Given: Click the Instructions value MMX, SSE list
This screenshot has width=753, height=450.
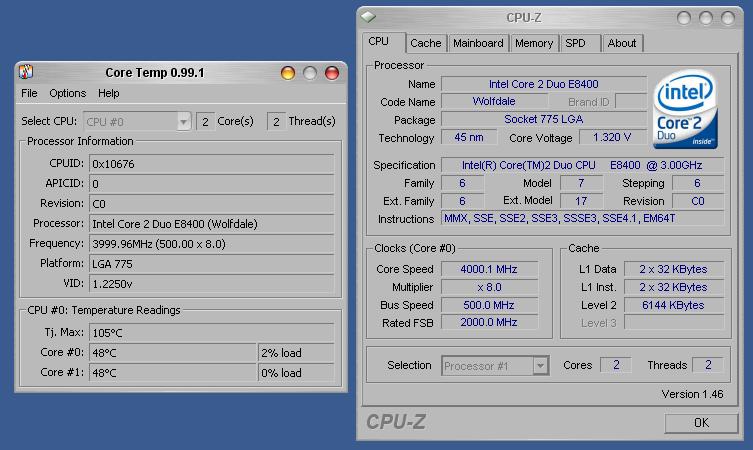Looking at the screenshot, I should (582, 219).
